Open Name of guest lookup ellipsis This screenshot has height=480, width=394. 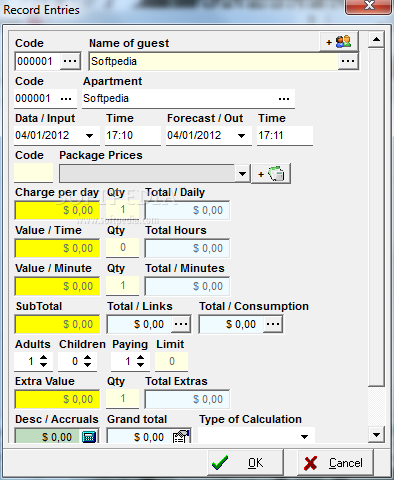tap(348, 61)
